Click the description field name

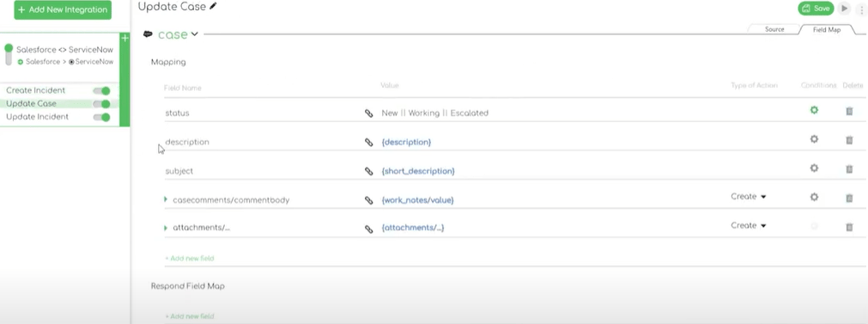[x=187, y=142]
